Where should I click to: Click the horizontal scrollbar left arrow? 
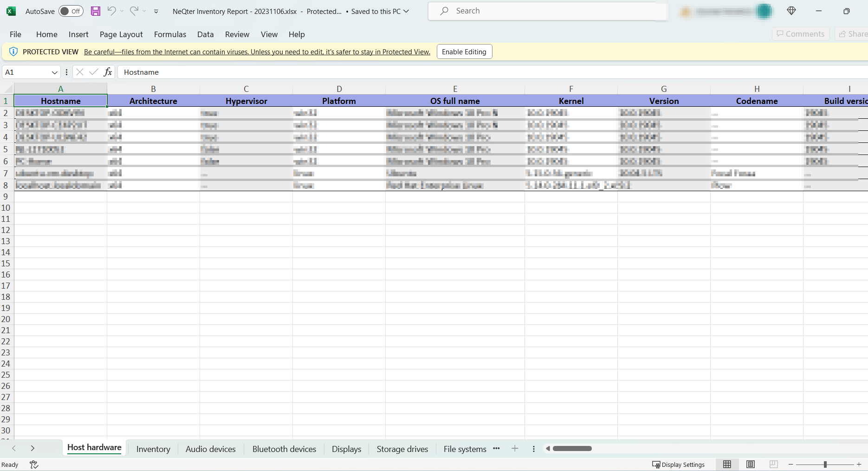[548, 449]
